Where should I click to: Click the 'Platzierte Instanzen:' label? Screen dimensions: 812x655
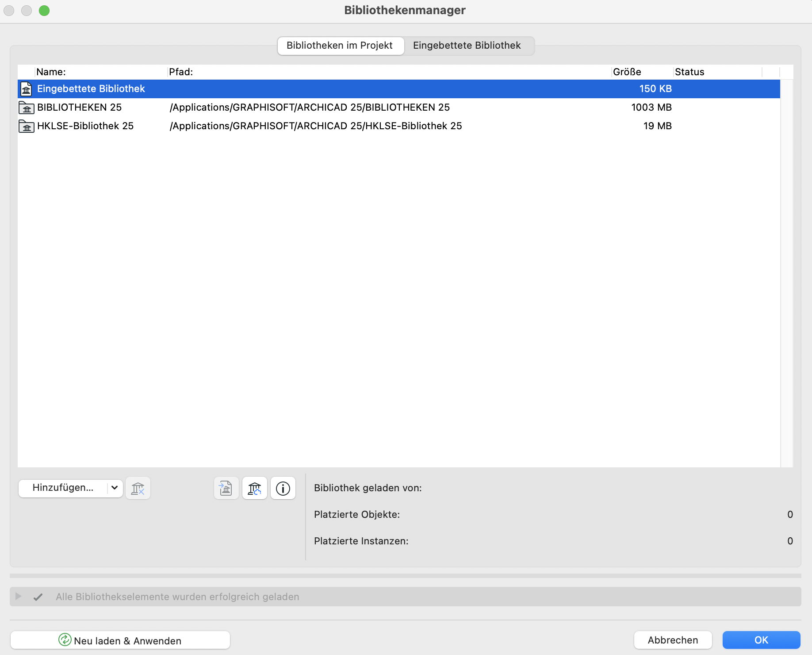[x=361, y=541]
